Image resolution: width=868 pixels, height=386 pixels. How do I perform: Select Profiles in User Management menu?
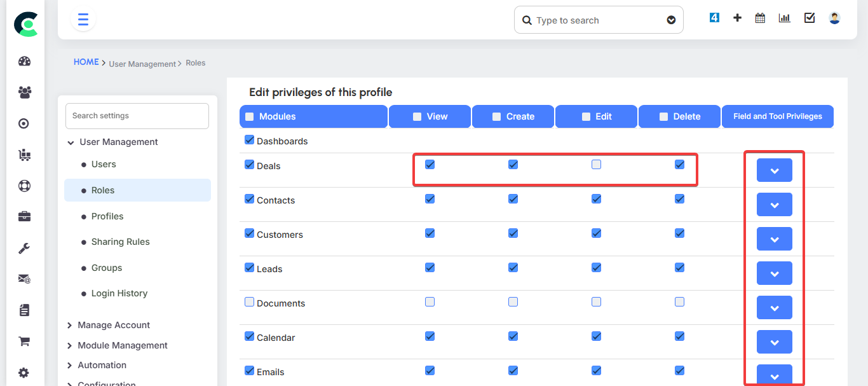pyautogui.click(x=107, y=216)
